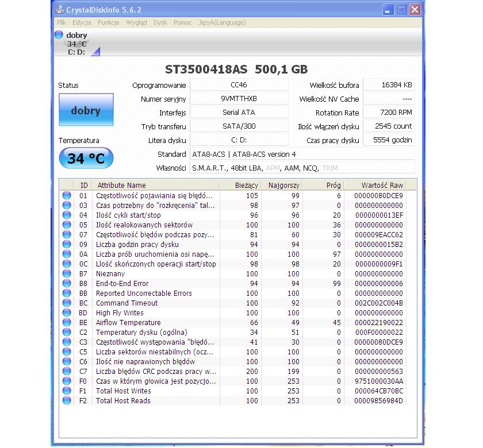Image resolution: width=483 pixels, height=448 pixels.
Task: Click the blue health dot beside "Ilość realokowanych sektorów"
Action: click(x=67, y=225)
